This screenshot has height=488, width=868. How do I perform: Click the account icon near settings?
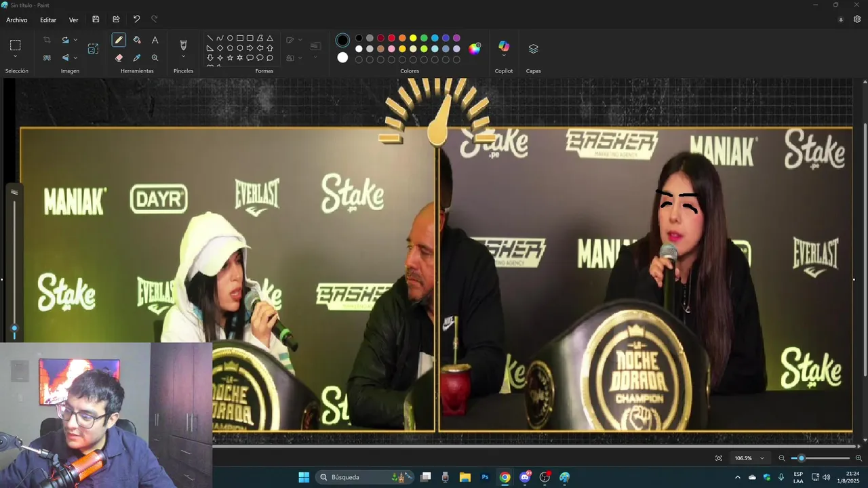(841, 20)
